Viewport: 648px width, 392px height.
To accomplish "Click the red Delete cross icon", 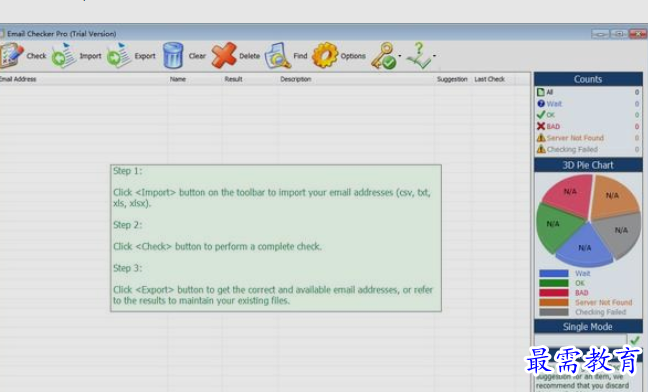I will pos(224,55).
